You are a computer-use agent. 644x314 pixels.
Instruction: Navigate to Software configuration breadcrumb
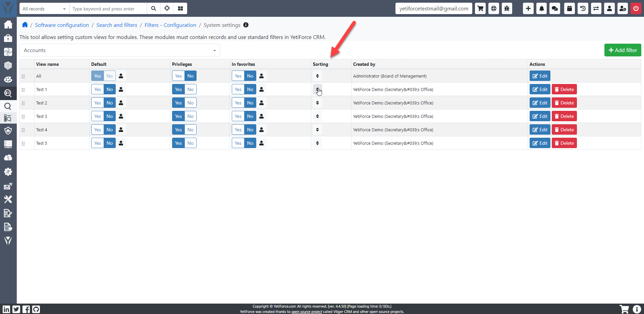click(62, 25)
